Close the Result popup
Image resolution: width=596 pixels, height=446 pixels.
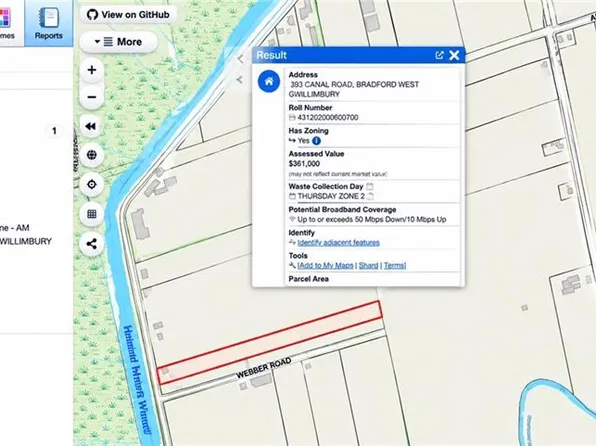pyautogui.click(x=454, y=56)
